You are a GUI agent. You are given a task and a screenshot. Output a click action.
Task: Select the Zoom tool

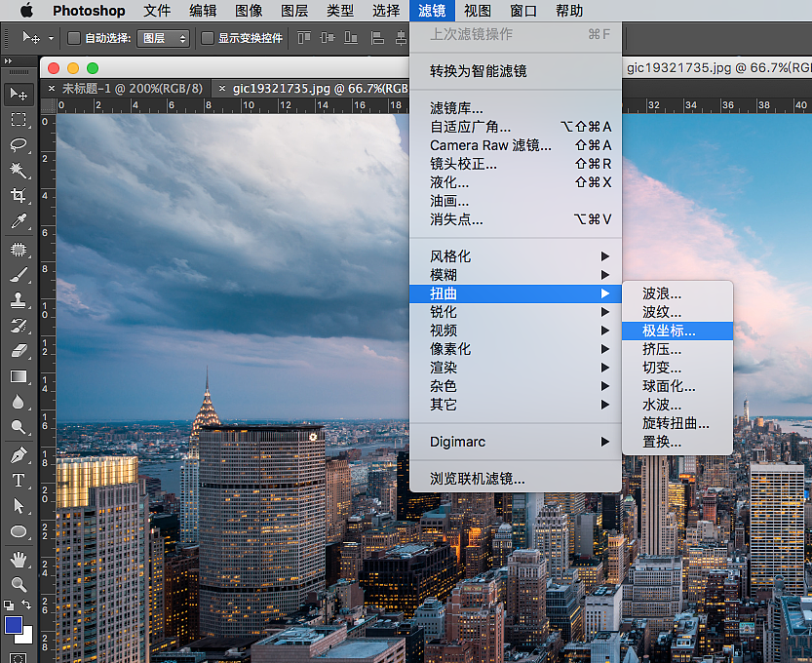tap(19, 585)
